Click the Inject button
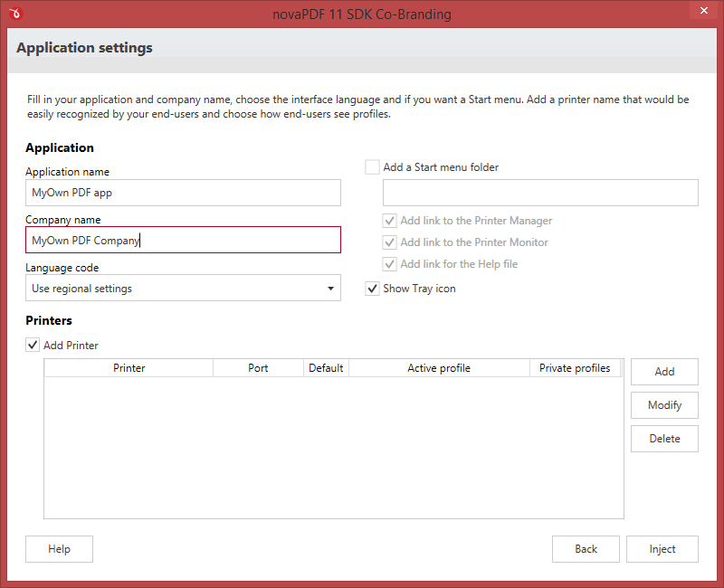This screenshot has height=588, width=724. [662, 549]
